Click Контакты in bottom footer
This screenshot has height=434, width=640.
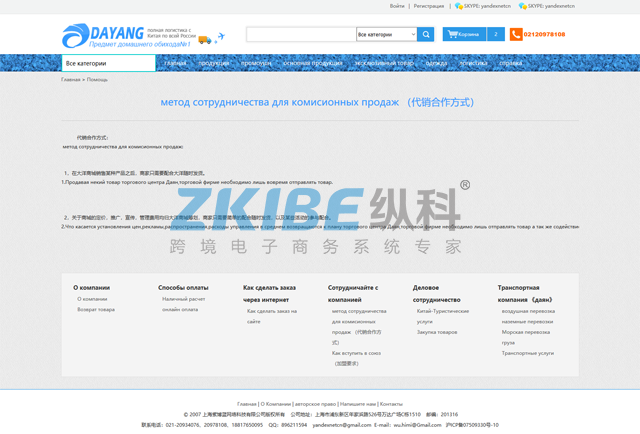click(391, 404)
